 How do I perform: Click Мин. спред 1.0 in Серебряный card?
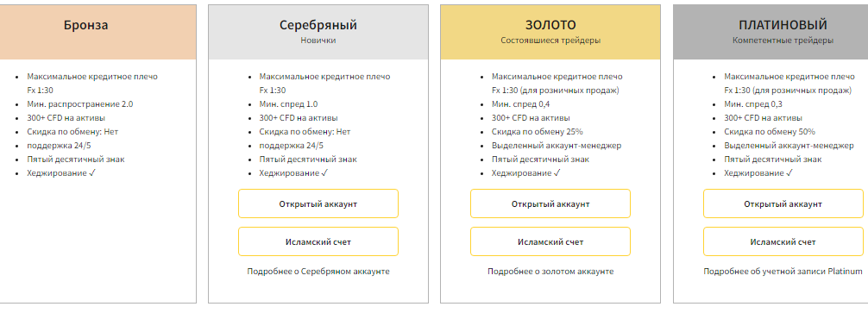coord(288,104)
